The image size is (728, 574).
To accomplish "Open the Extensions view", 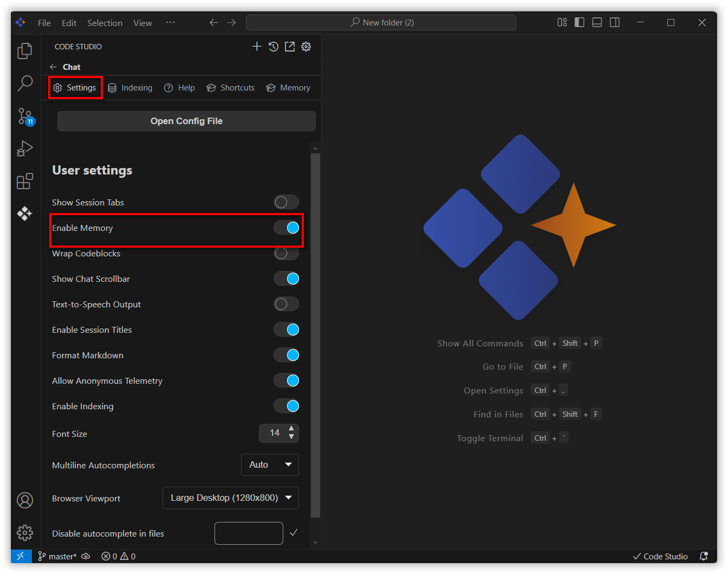I will coord(25,181).
